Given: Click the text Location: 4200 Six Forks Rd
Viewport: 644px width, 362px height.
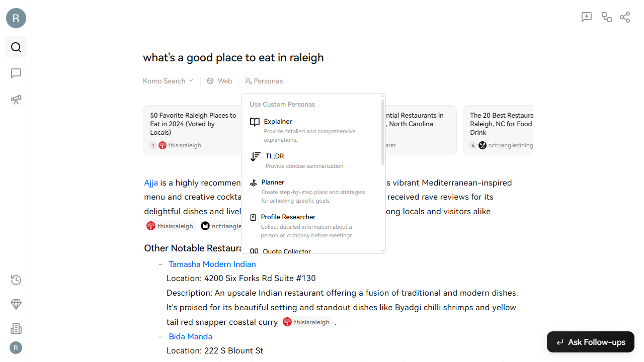Looking at the screenshot, I should 241,279.
